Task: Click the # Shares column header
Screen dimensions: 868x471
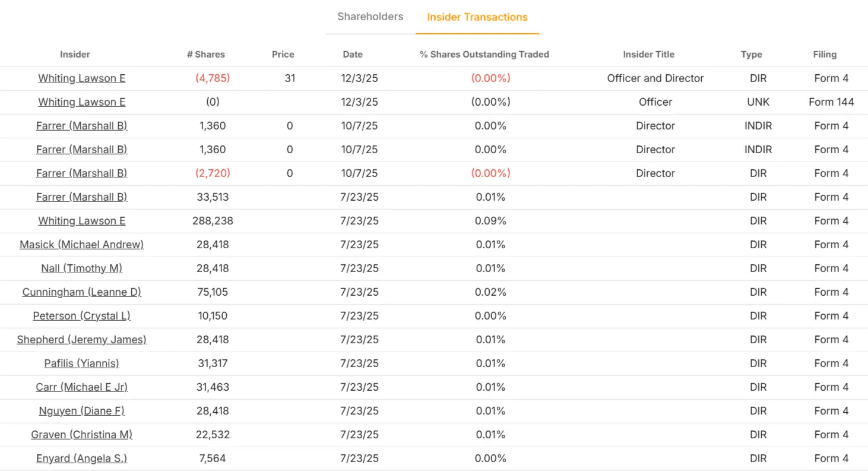Action: 206,55
